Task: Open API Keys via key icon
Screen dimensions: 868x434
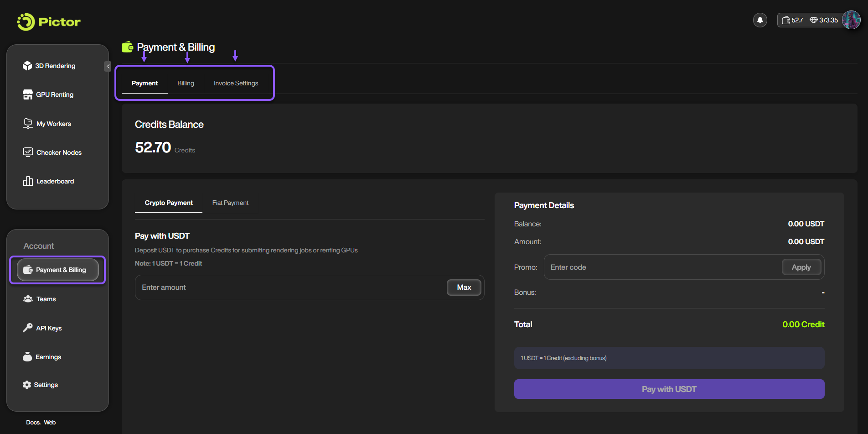Action: [x=27, y=328]
